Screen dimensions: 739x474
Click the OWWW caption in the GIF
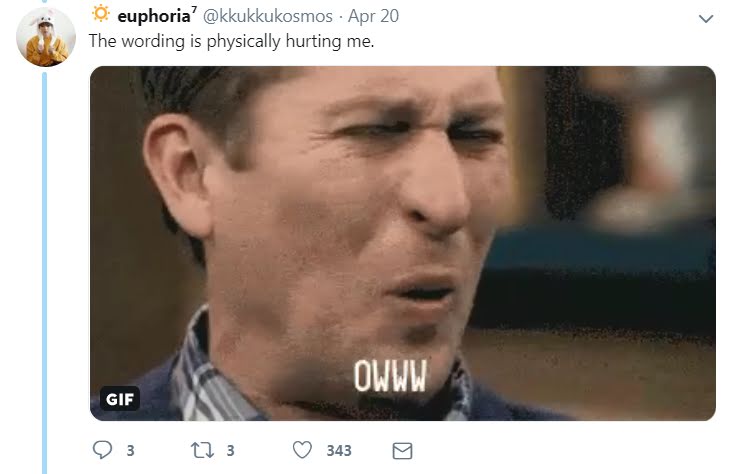tap(390, 376)
